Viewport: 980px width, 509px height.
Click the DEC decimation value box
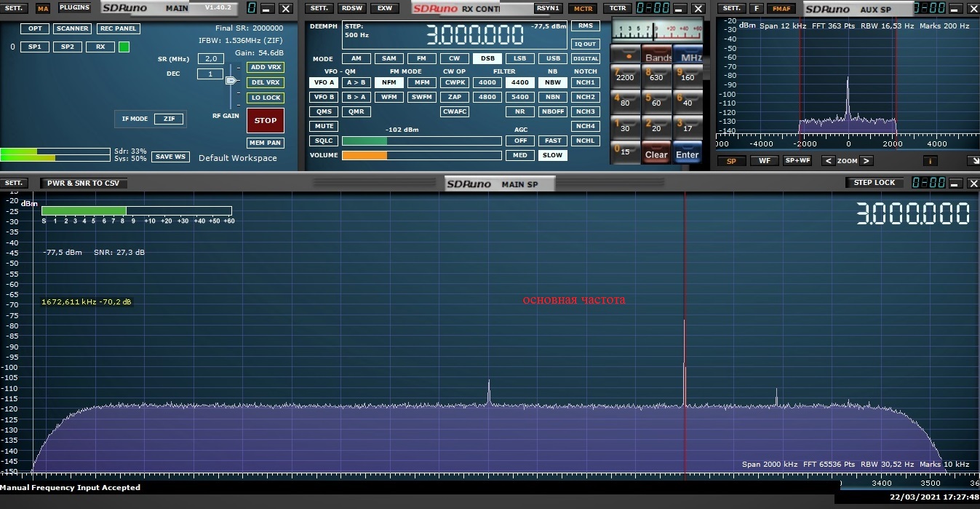pyautogui.click(x=211, y=74)
